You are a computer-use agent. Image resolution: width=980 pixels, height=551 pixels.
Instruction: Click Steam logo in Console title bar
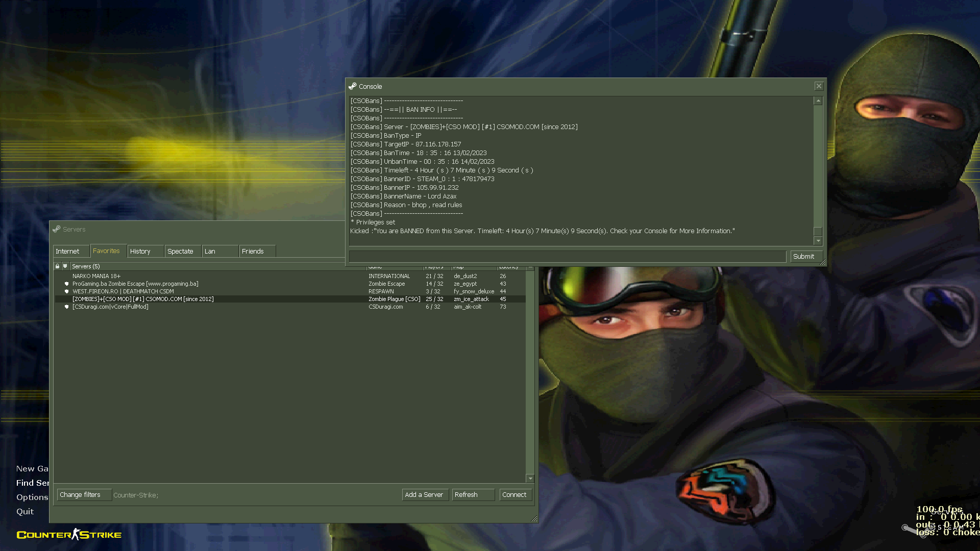click(353, 87)
